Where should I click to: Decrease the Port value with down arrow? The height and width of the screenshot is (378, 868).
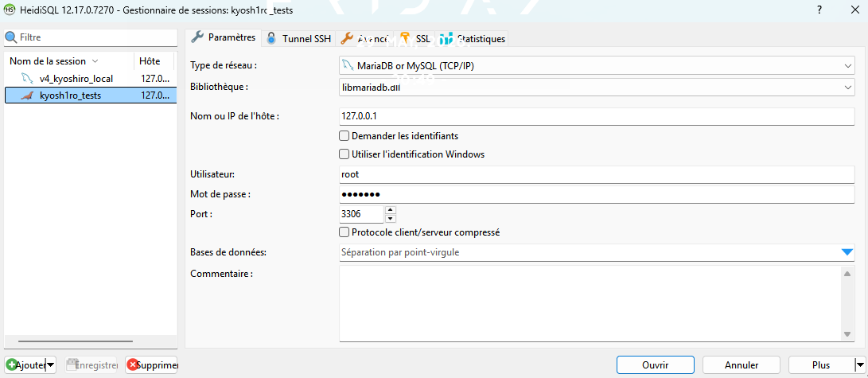[x=391, y=219]
